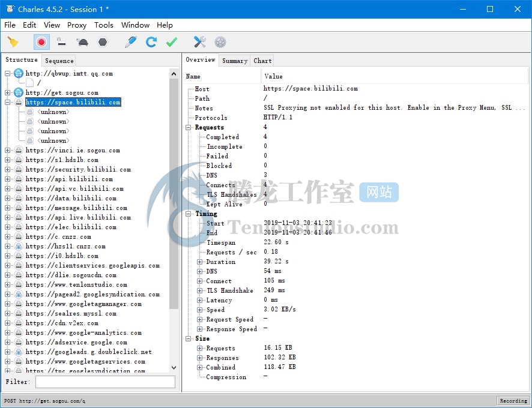Click the Timespan value 22.60 s
Image resolution: width=532 pixels, height=408 pixels.
click(276, 242)
